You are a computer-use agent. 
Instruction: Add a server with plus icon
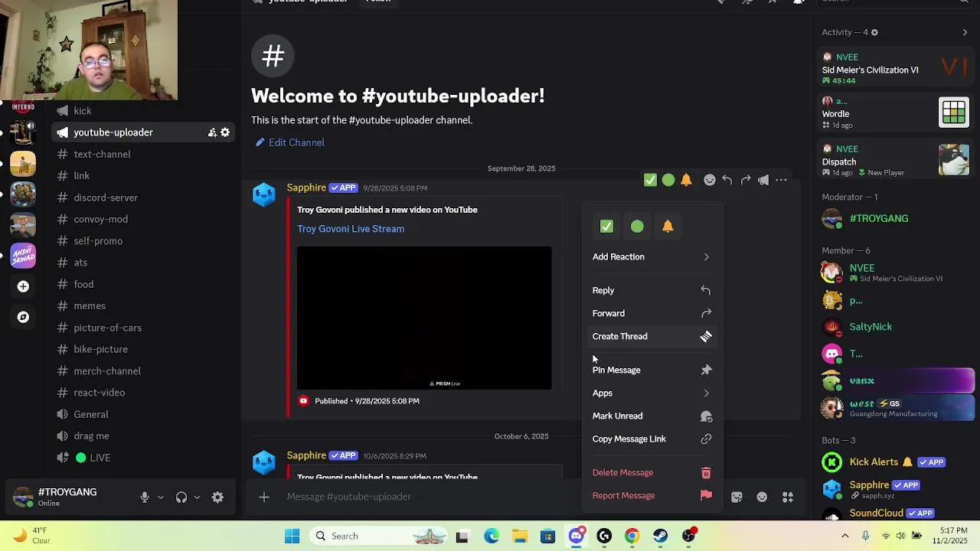(x=23, y=286)
